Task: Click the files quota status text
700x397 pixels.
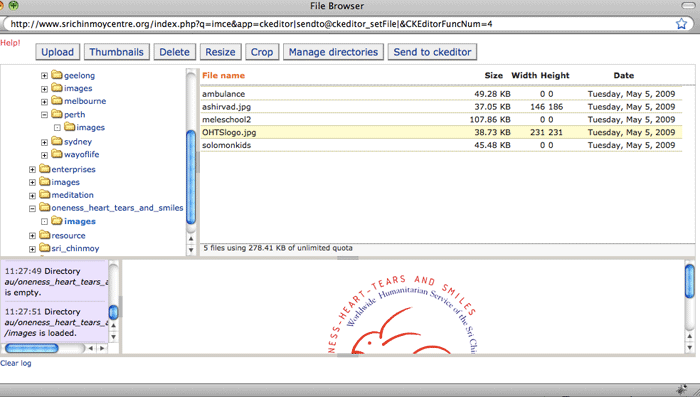Action: (278, 248)
